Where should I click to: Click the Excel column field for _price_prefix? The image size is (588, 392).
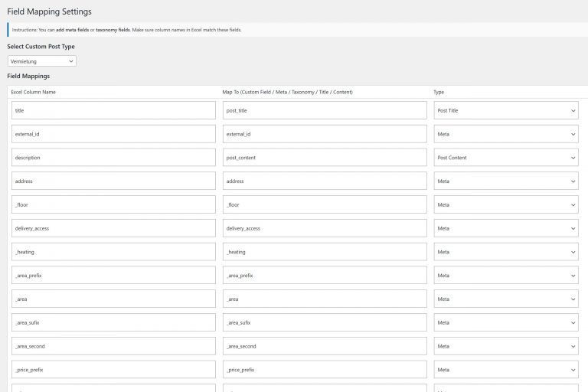113,370
